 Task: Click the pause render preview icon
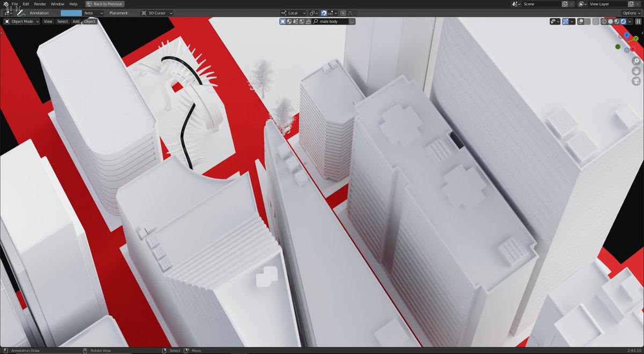638,21
